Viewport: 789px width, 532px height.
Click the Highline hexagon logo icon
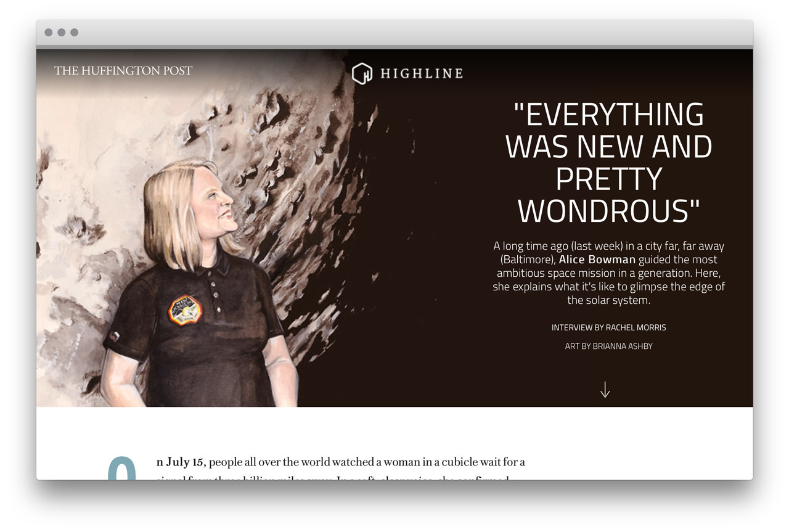(x=362, y=73)
